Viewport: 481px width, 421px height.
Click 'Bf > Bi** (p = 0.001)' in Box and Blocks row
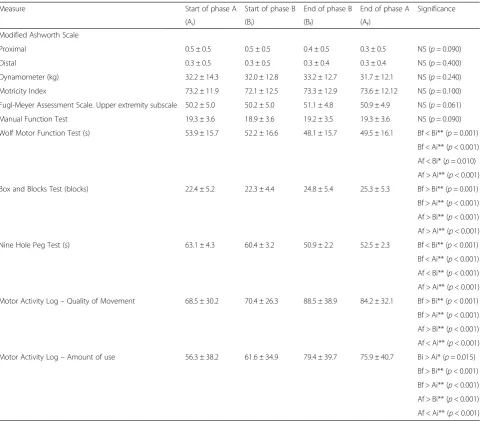coord(448,189)
